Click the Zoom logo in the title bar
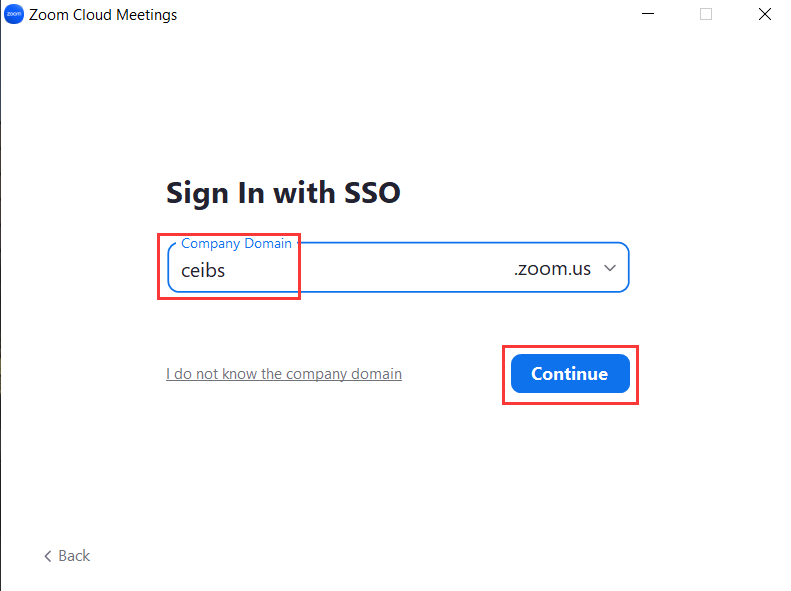Screen dimensions: 791x591 (14, 14)
